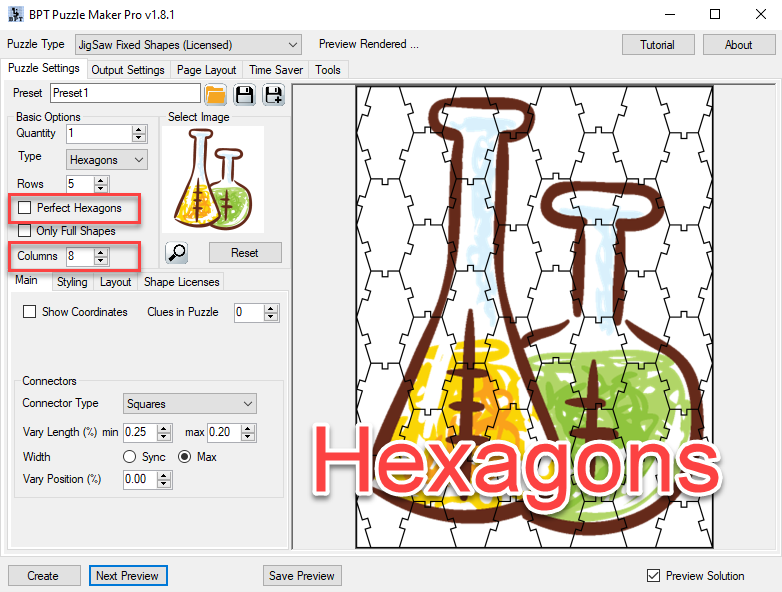The image size is (782, 592).
Task: Uncheck the Preview Solution checkbox
Action: tap(653, 576)
